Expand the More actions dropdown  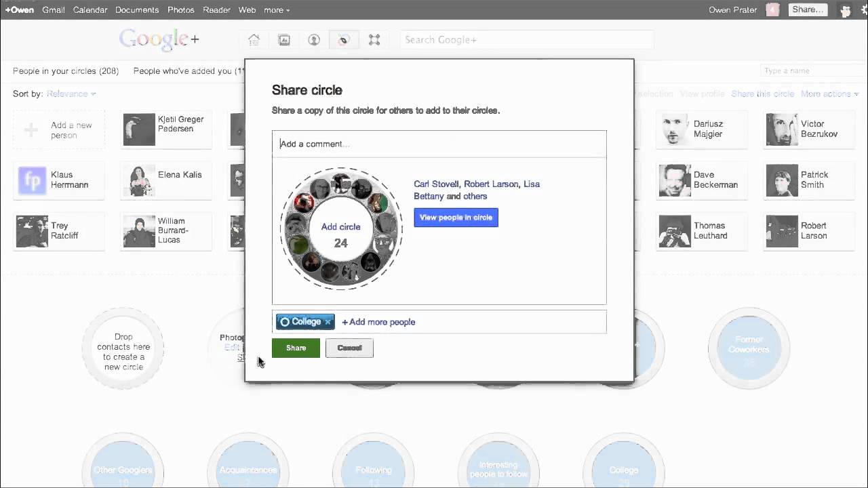point(829,94)
